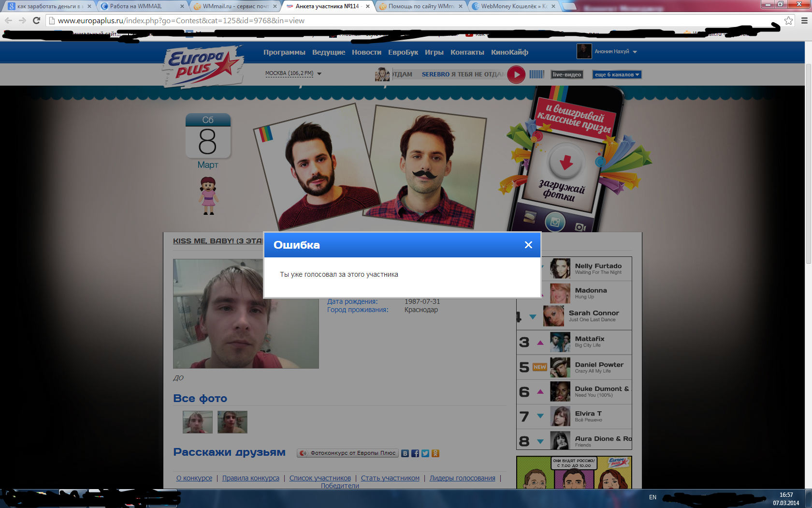The image size is (812, 508).
Task: Open the Новости menu
Action: click(366, 52)
